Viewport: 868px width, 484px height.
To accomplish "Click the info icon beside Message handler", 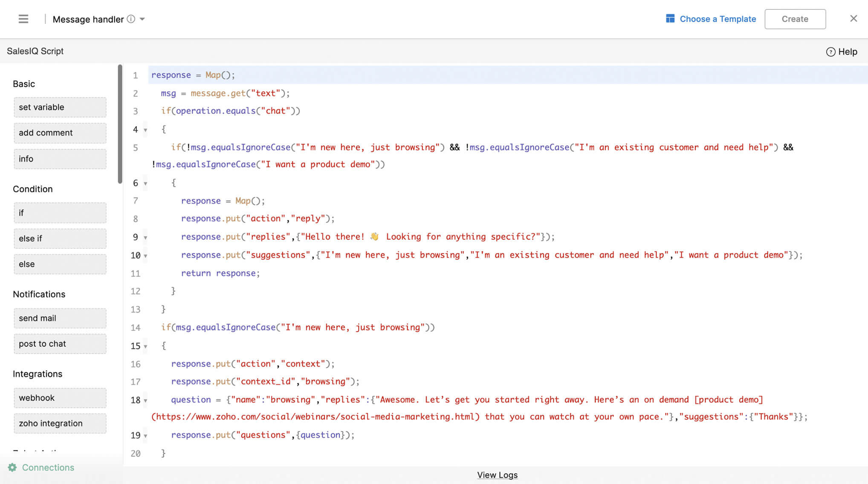I will pos(131,19).
